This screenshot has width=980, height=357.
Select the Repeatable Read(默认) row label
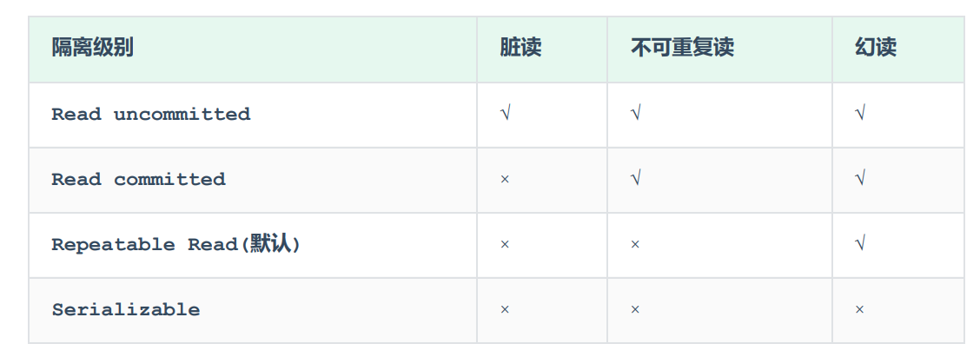point(175,244)
